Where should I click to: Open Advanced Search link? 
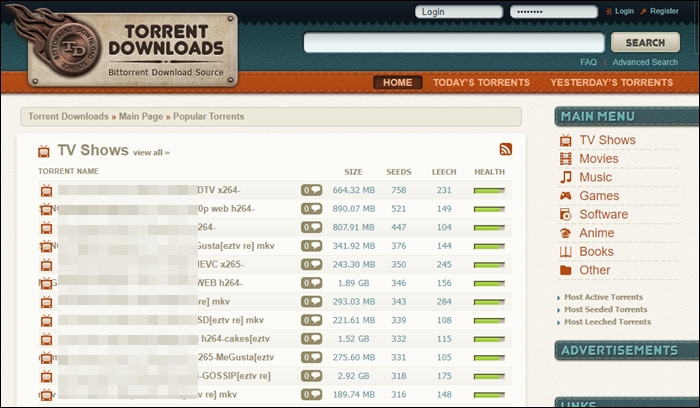click(x=645, y=62)
